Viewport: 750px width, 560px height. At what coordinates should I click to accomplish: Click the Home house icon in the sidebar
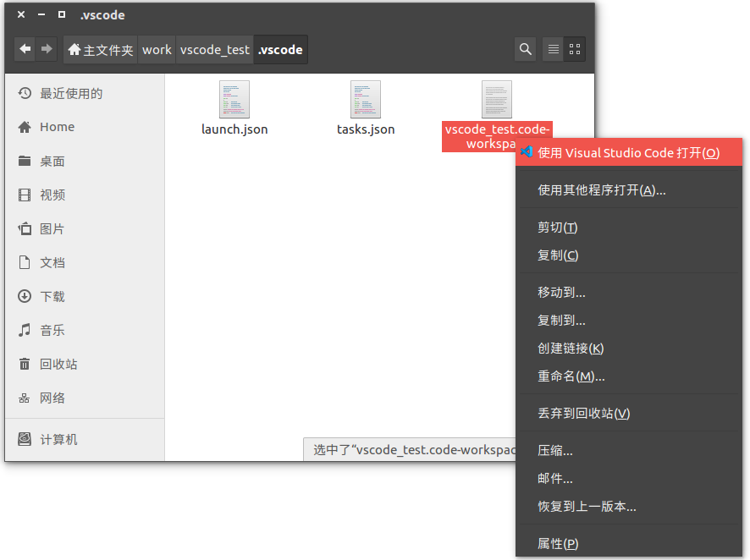[25, 127]
